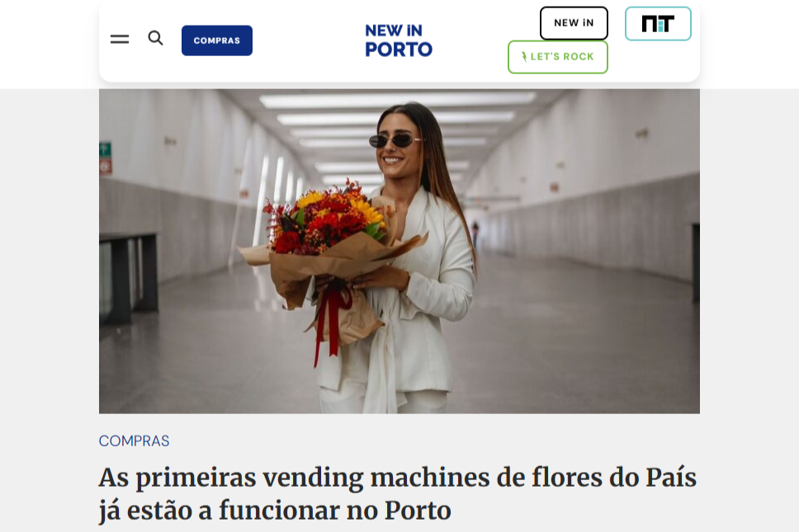The image size is (799, 532).
Task: Select the black-outlined NEW iN tab
Action: 574,23
